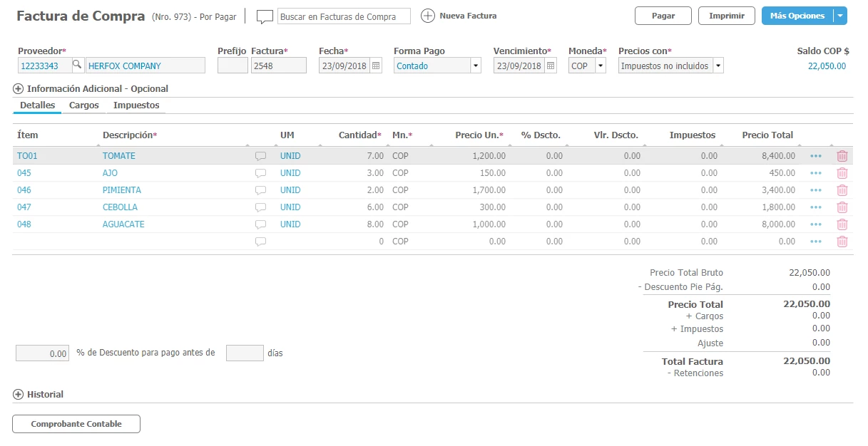The image size is (868, 446).
Task: Expand the Más Opciones arrow menu
Action: pos(840,16)
